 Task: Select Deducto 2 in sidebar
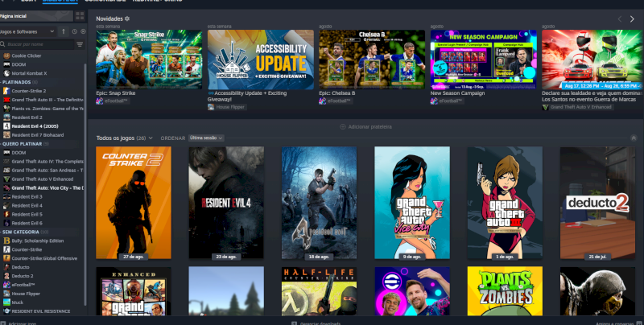click(42, 276)
